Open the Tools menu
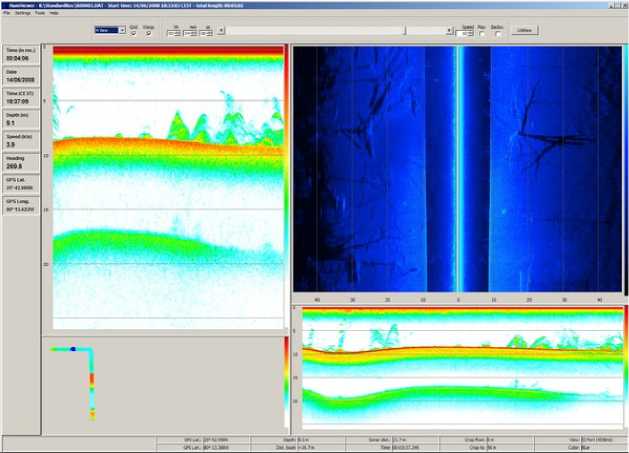Image resolution: width=629 pixels, height=453 pixels. pos(39,13)
